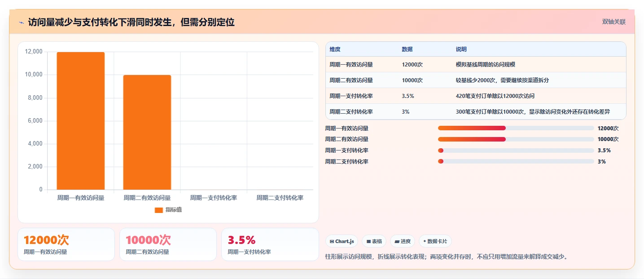Click table value 3%

(x=405, y=112)
